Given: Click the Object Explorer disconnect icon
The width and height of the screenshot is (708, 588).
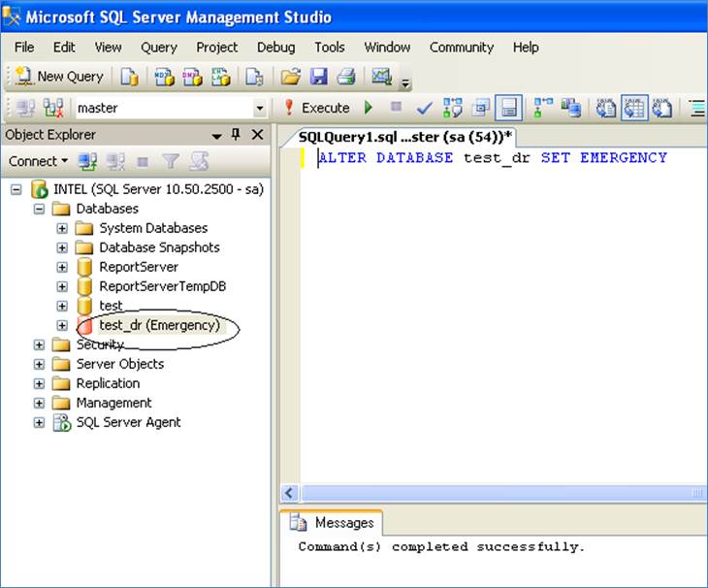Looking at the screenshot, I should (x=115, y=161).
